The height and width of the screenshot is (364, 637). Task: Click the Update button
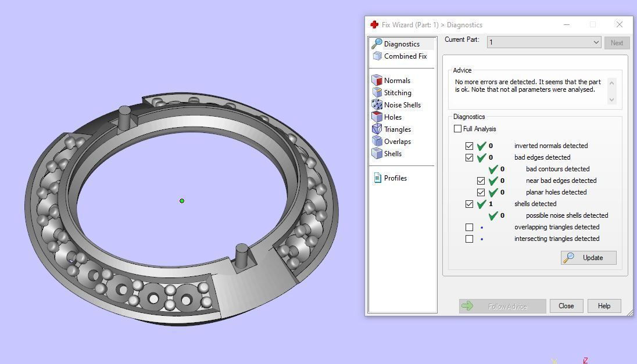(589, 258)
